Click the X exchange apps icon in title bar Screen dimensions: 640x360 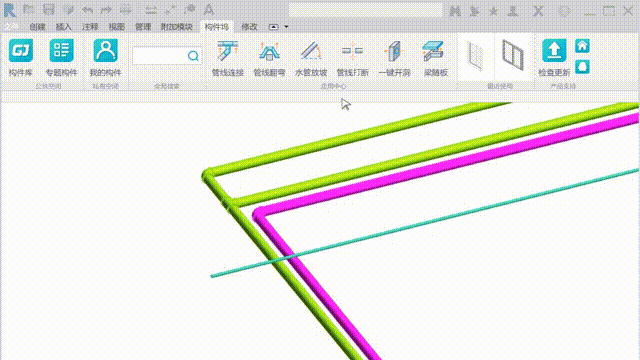(x=538, y=11)
